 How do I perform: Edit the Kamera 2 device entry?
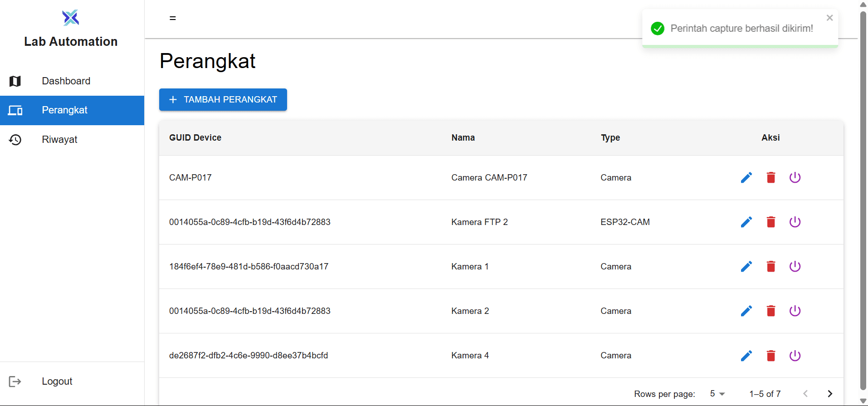(746, 311)
